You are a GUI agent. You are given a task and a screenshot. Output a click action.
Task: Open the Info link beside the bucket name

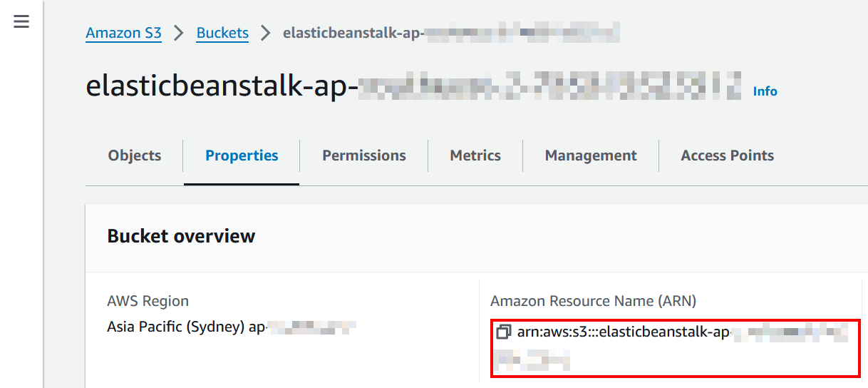pos(765,91)
